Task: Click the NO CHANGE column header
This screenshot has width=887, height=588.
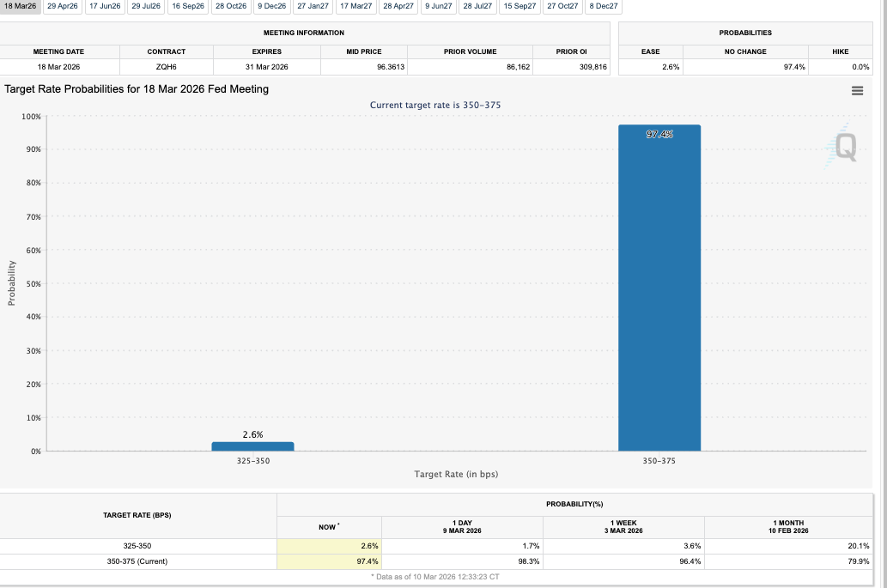Action: point(745,52)
